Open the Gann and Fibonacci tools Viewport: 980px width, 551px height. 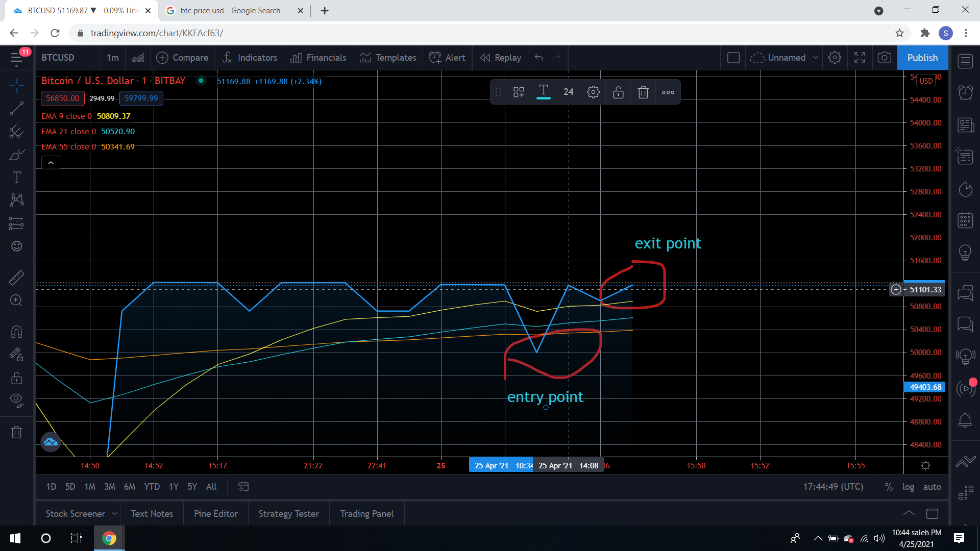(x=16, y=132)
